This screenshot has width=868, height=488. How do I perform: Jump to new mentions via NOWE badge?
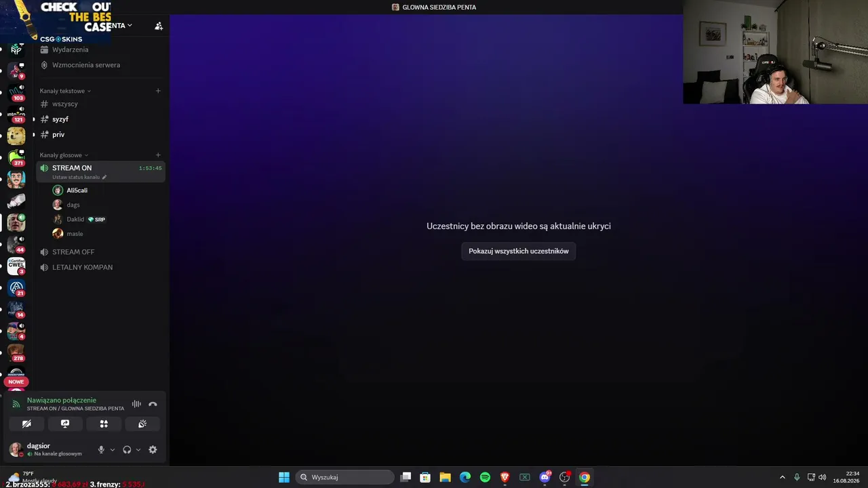coord(16,382)
